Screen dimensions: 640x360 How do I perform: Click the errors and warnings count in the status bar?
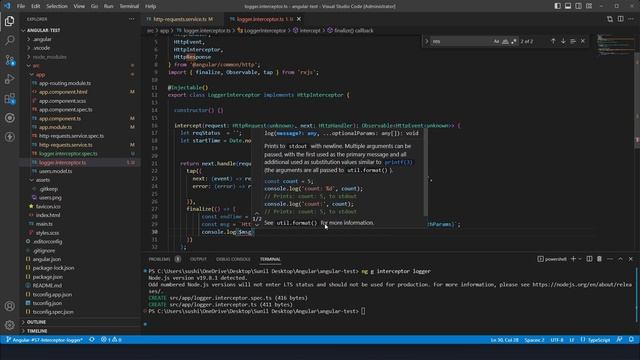(x=111, y=340)
